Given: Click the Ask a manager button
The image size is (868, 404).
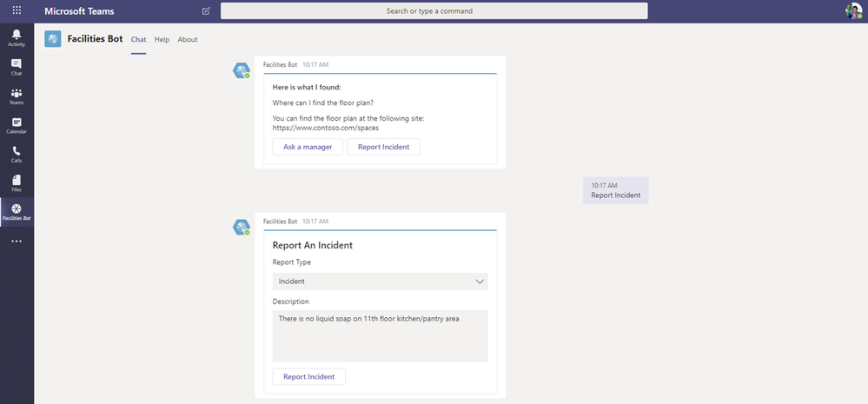Looking at the screenshot, I should 308,147.
